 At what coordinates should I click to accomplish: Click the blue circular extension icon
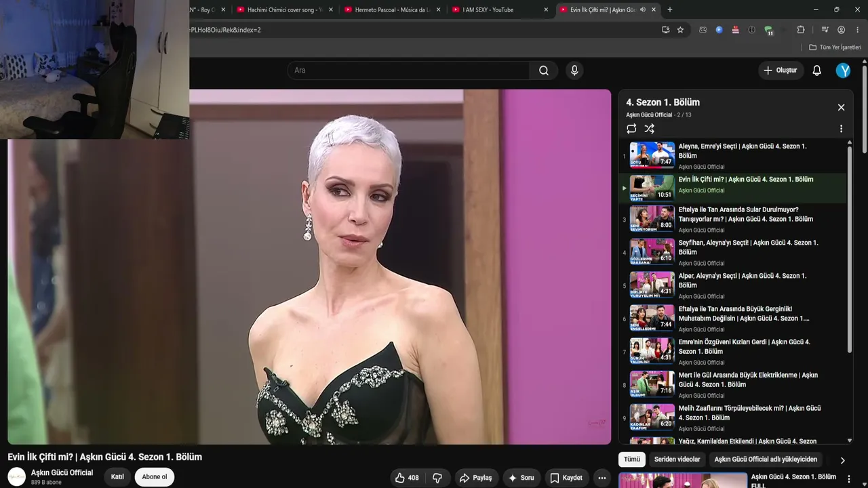[x=719, y=30]
